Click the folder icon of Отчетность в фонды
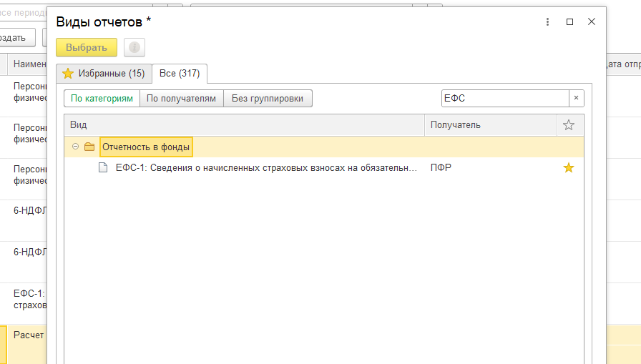Viewport: 641px width, 364px height. pyautogui.click(x=89, y=147)
